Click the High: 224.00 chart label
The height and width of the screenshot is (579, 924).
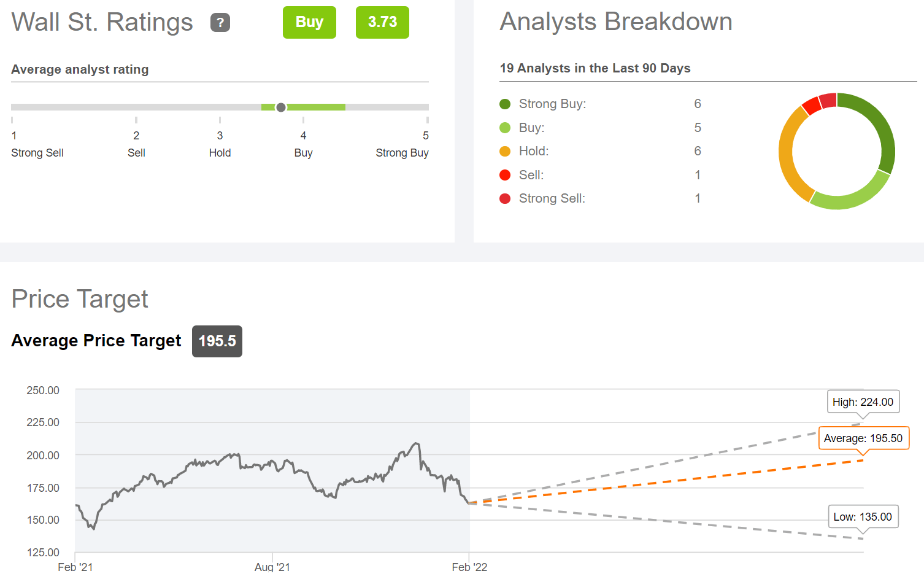click(x=863, y=402)
